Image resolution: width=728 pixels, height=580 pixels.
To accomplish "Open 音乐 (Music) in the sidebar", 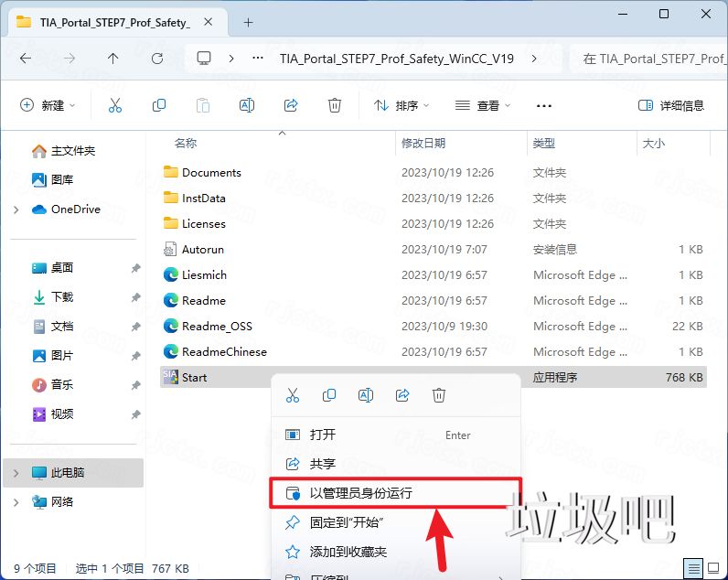I will 52,385.
